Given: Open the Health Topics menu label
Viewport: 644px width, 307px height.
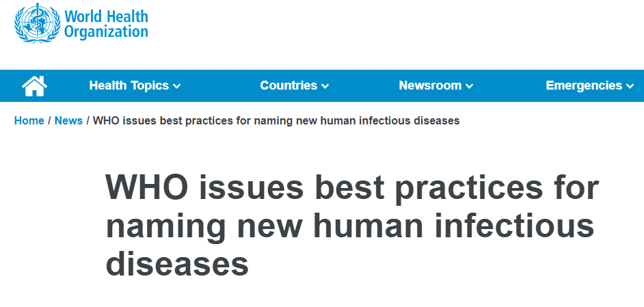Looking at the screenshot, I should 129,85.
